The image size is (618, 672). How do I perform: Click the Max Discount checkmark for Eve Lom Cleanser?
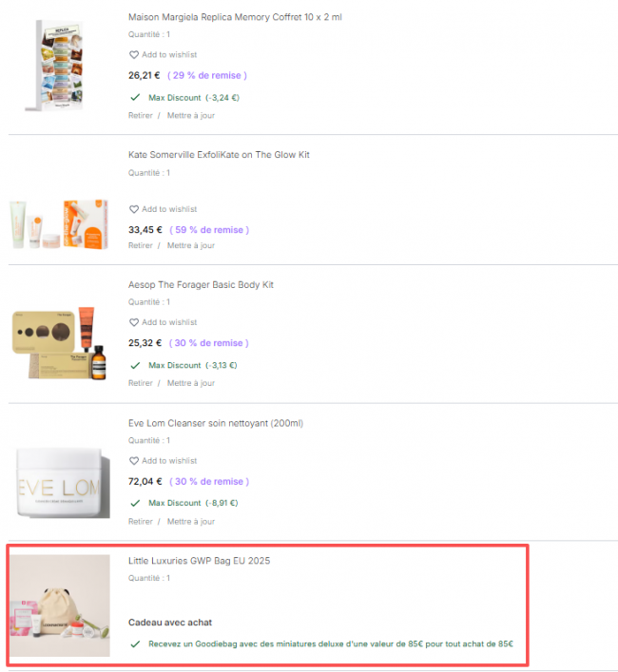point(135,503)
